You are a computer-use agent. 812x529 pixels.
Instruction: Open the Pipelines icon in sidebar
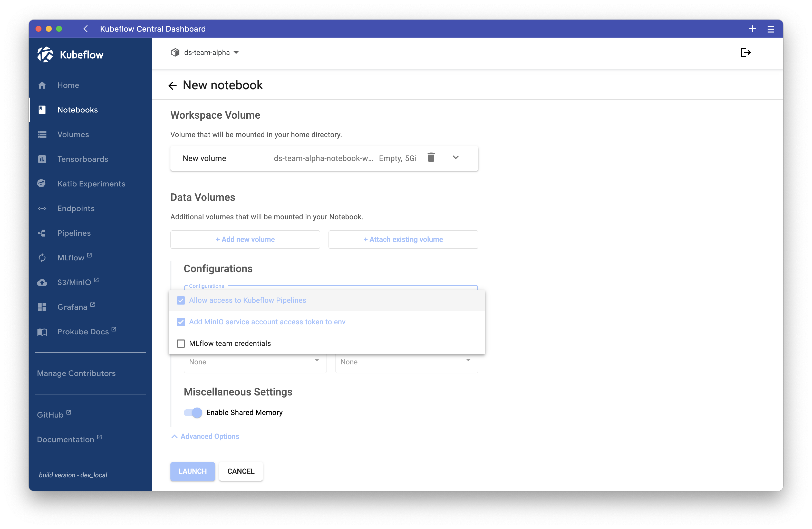click(x=42, y=233)
